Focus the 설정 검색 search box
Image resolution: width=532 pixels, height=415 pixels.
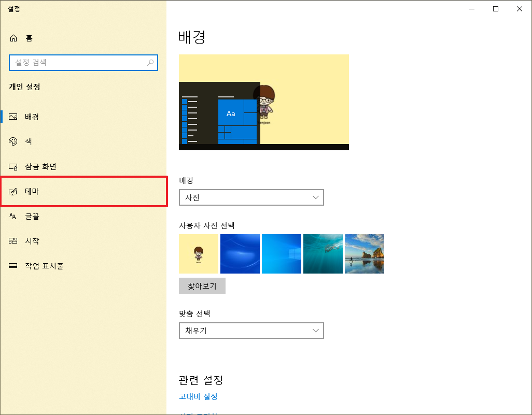click(83, 62)
